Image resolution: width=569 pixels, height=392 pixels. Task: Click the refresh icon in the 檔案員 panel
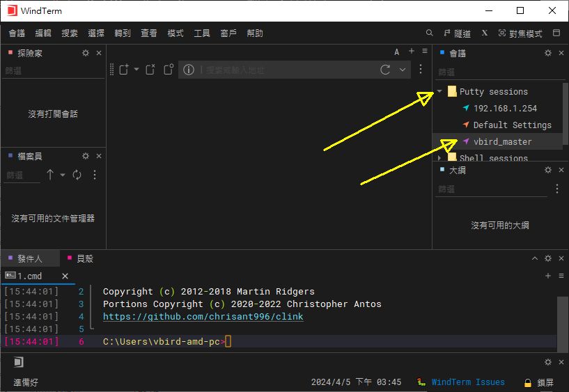point(77,175)
